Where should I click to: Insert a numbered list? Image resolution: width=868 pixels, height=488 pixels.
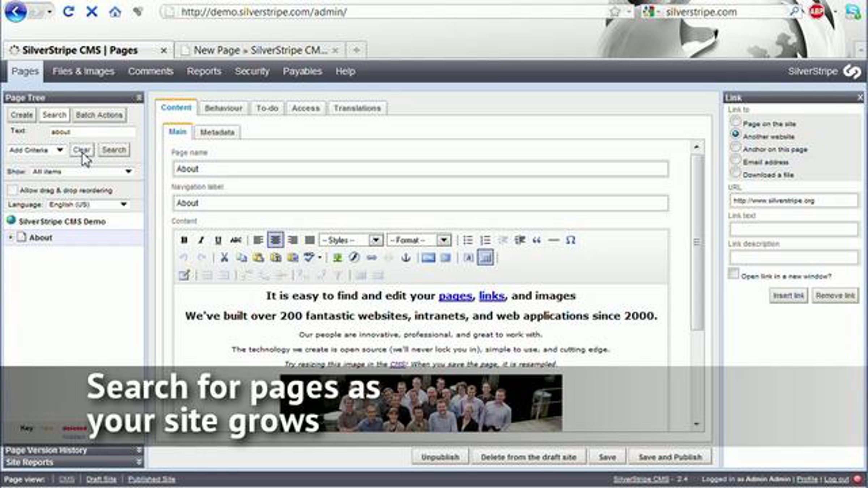point(485,240)
